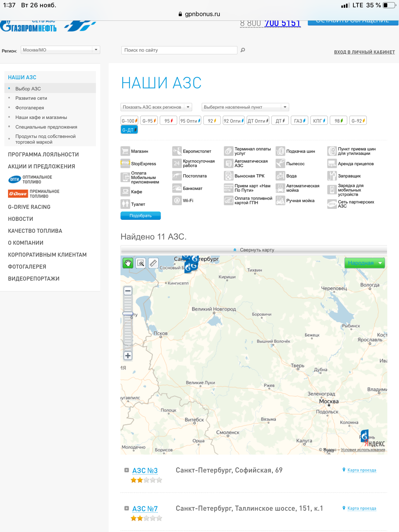399x532 pixels.
Task: Zoom out the map with minus button
Action: (x=128, y=291)
